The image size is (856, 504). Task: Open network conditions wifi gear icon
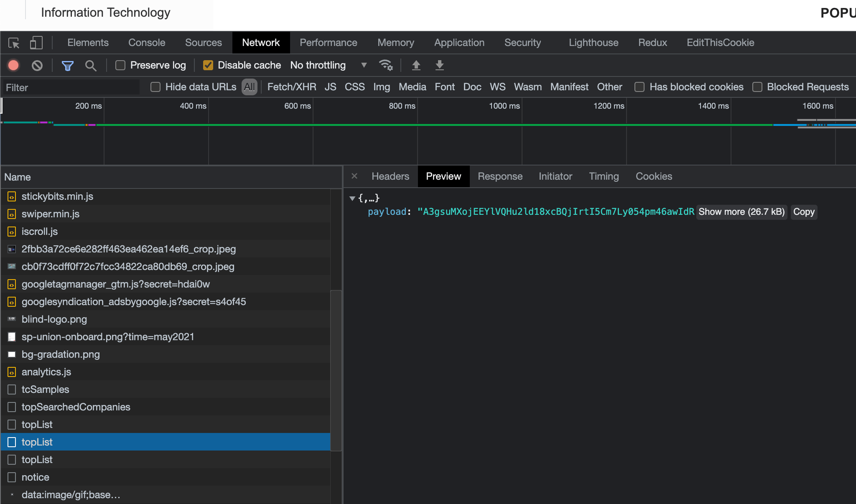385,65
